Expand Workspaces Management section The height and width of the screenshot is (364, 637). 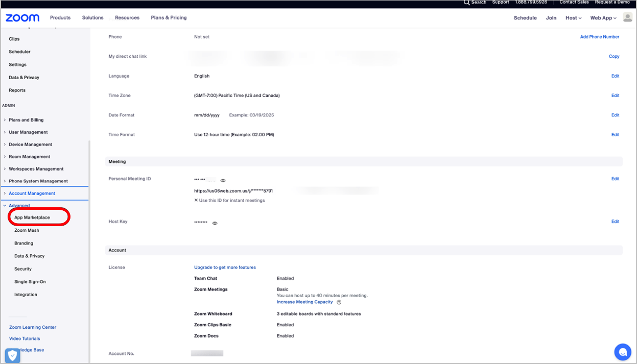click(36, 169)
